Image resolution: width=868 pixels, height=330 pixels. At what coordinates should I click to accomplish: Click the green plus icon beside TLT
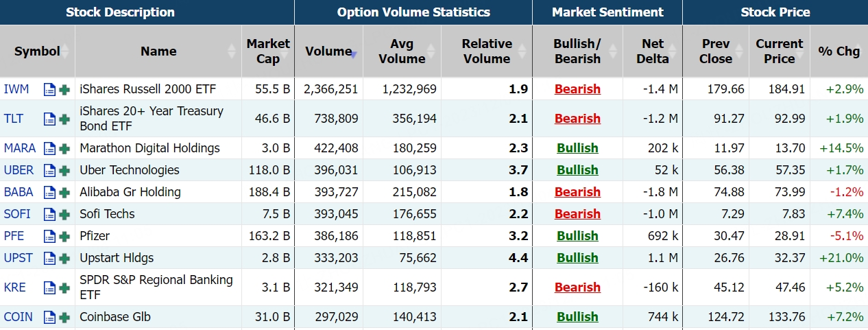point(64,119)
